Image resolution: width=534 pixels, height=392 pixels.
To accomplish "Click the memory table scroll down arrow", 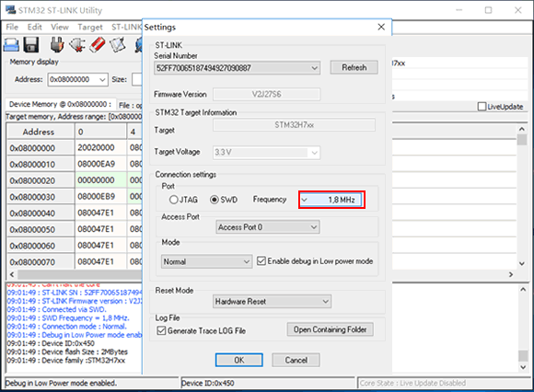I will (522, 264).
